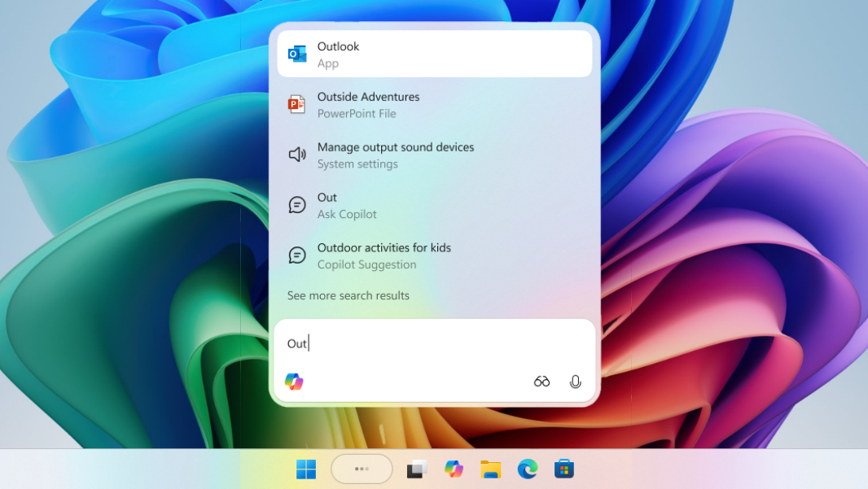Screen dimensions: 868x489
Task: Select the speaker icon for sound devices
Action: [296, 155]
